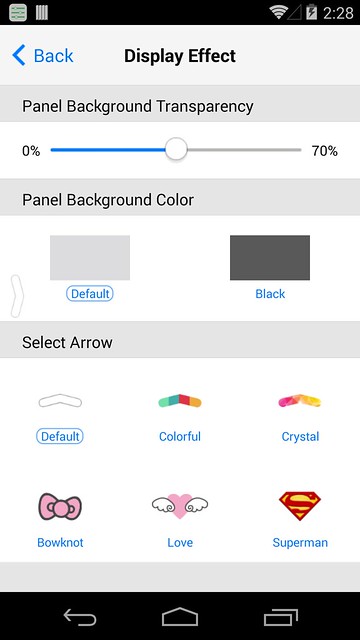The image size is (360, 640).
Task: Pick the dark gray Black color swatch
Action: [270, 258]
